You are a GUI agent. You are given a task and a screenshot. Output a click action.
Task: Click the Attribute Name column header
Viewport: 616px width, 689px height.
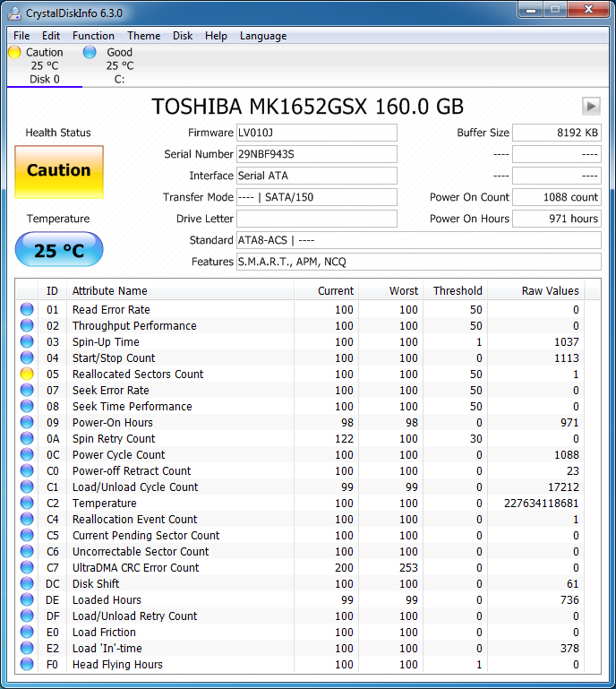(x=180, y=291)
